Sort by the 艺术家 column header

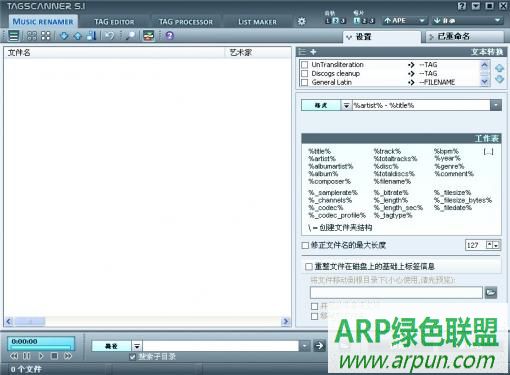coord(258,53)
